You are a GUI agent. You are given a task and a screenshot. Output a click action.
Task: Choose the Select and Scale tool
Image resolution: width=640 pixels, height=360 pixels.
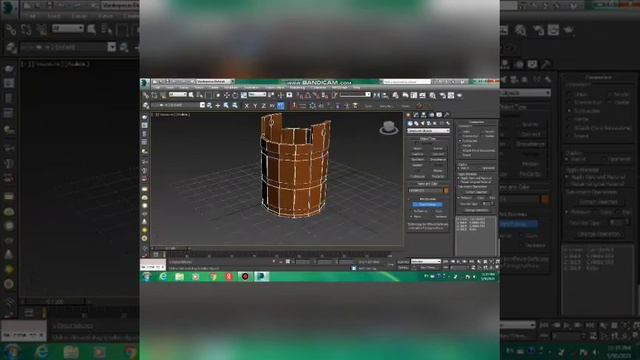244,95
